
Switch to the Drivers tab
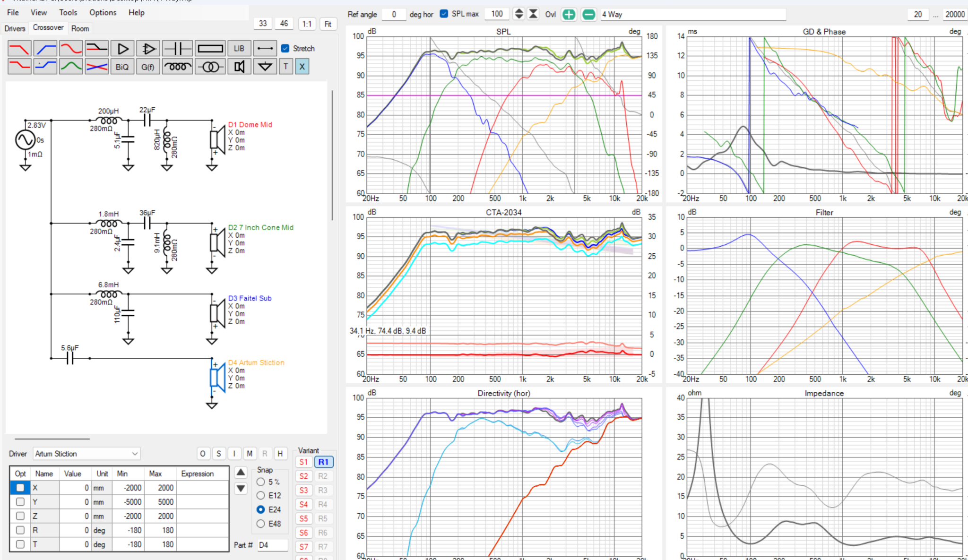pos(15,28)
